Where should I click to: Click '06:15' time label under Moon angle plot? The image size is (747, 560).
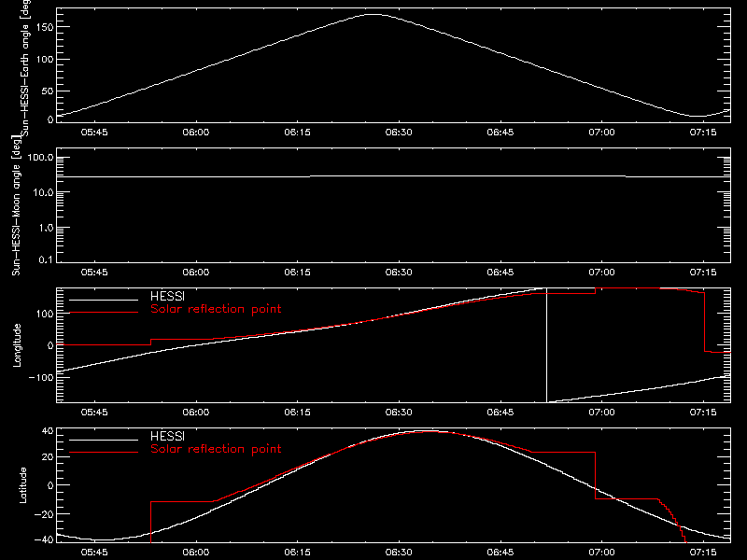(x=297, y=273)
